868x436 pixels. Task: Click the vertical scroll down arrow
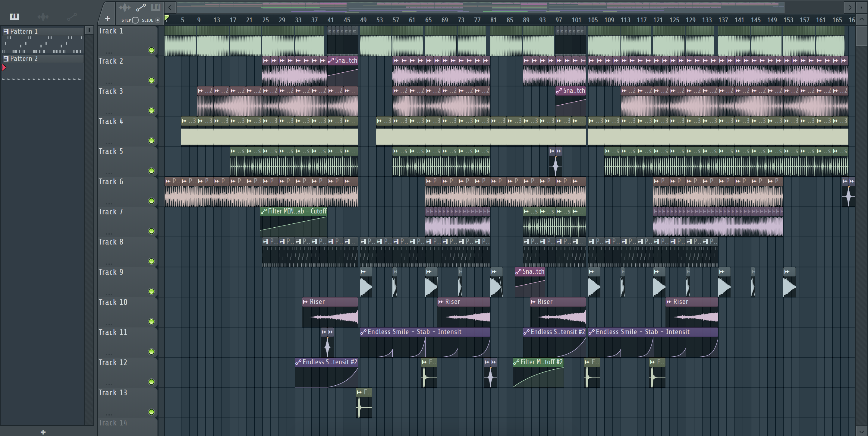[862, 431]
